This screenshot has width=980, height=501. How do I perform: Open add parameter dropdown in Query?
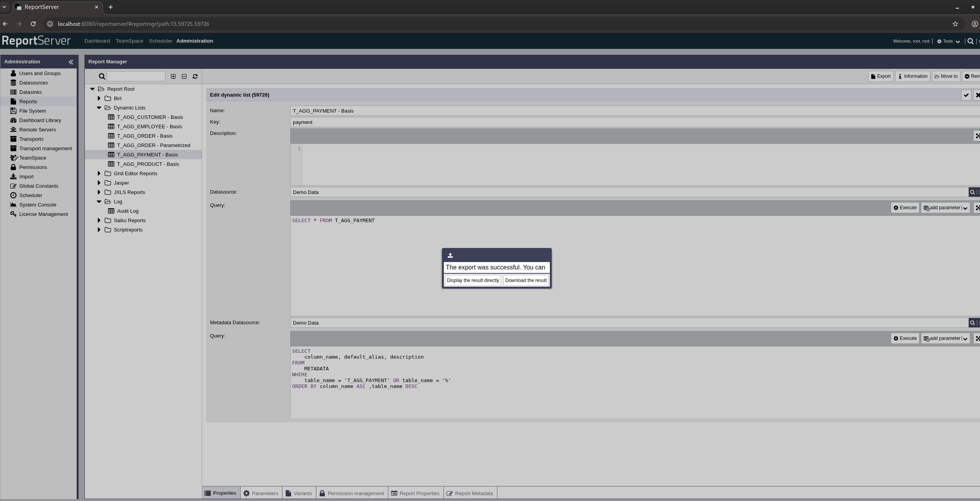pyautogui.click(x=965, y=208)
